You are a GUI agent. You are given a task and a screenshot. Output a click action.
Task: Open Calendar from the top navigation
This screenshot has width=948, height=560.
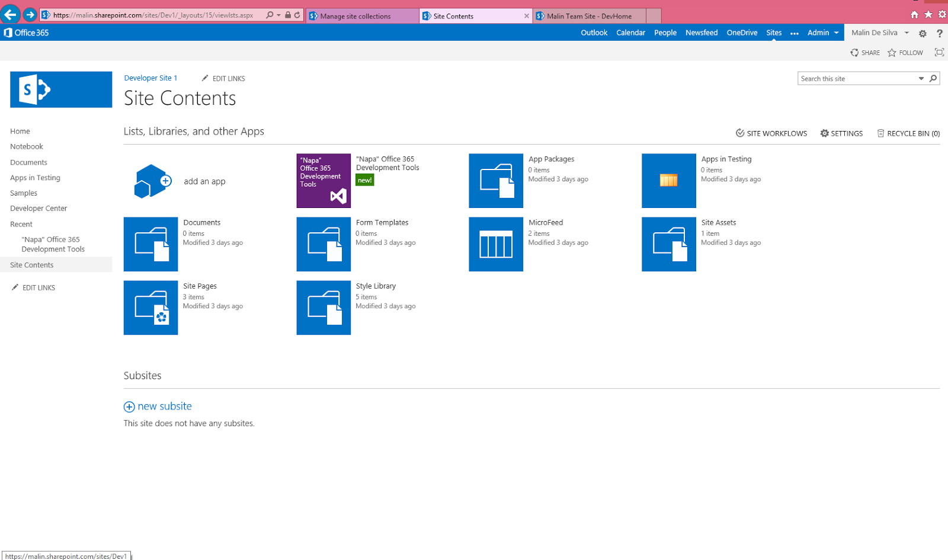(630, 33)
